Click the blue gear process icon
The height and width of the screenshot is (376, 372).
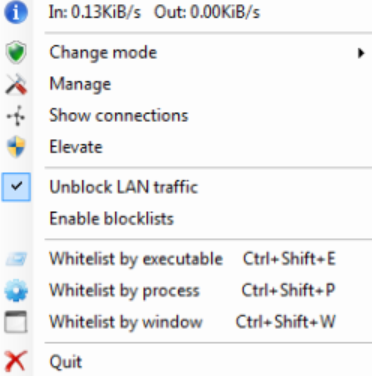[16, 290]
